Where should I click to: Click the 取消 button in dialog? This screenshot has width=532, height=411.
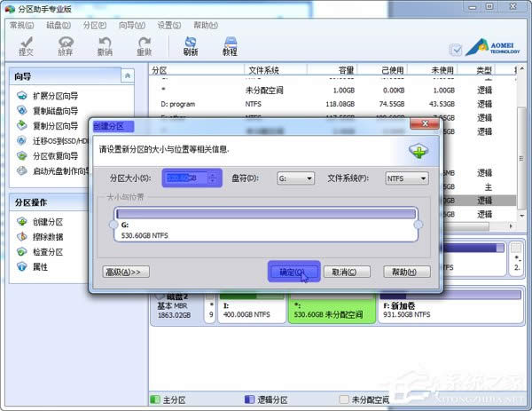tap(347, 272)
